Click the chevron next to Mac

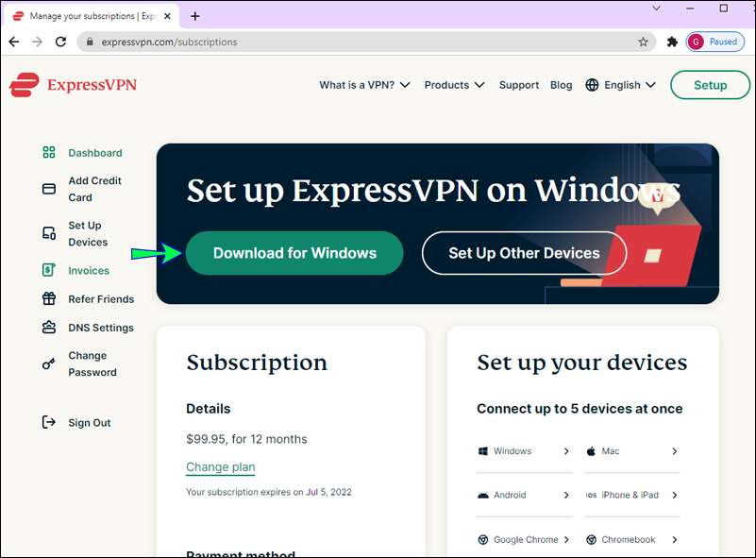(674, 451)
